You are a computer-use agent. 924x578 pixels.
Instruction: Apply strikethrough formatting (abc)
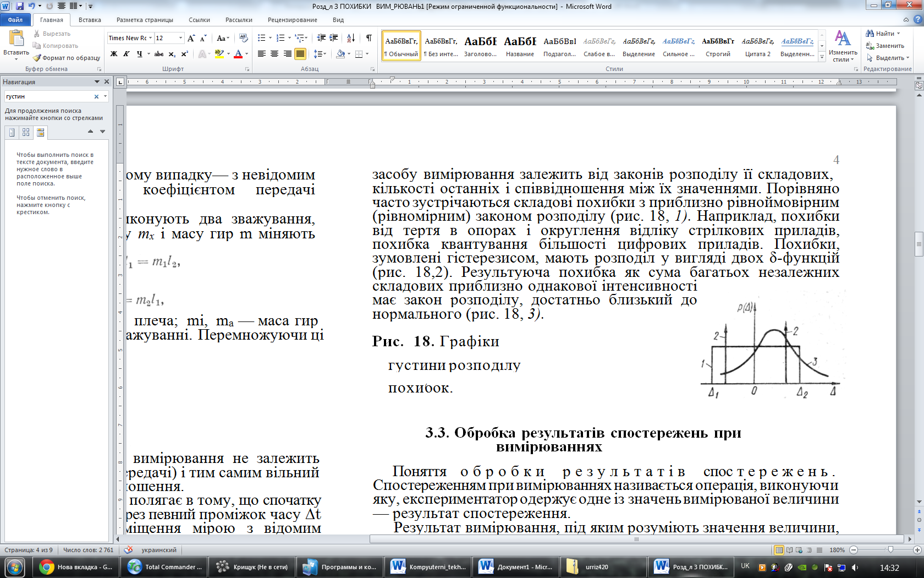(159, 54)
